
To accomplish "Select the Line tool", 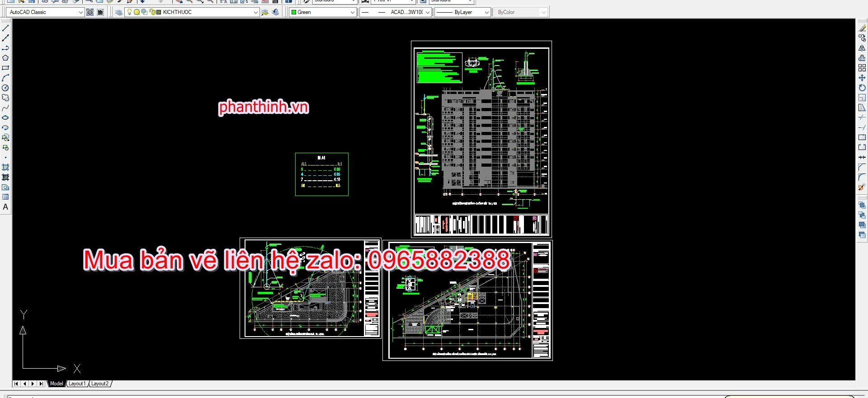I will [5, 28].
